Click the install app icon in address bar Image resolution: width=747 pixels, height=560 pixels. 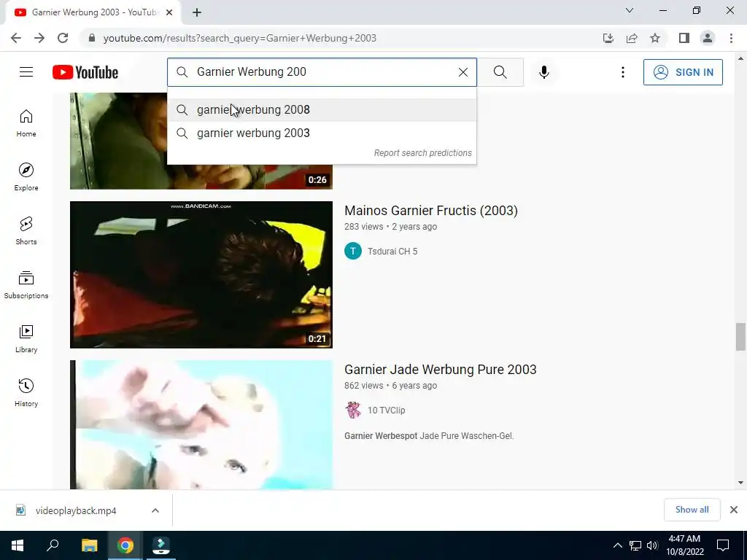(608, 38)
